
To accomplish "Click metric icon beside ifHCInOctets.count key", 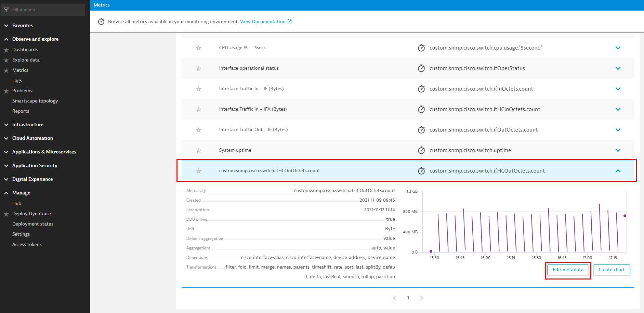I will tap(421, 109).
